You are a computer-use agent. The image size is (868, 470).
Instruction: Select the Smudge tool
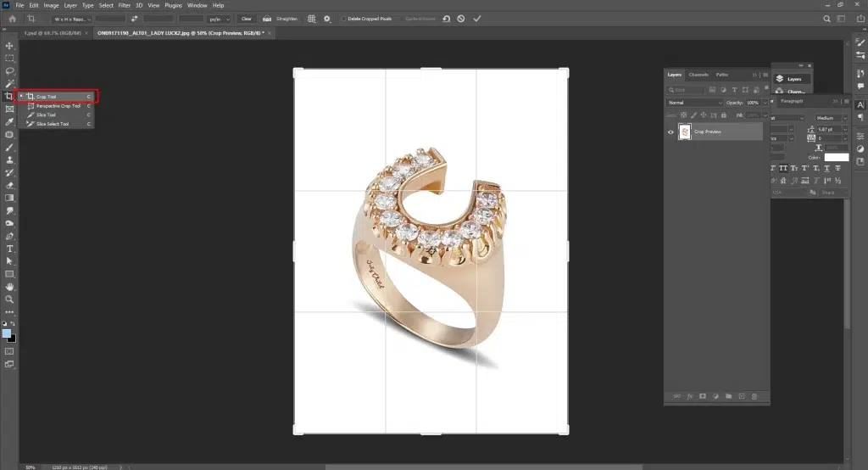[9, 210]
